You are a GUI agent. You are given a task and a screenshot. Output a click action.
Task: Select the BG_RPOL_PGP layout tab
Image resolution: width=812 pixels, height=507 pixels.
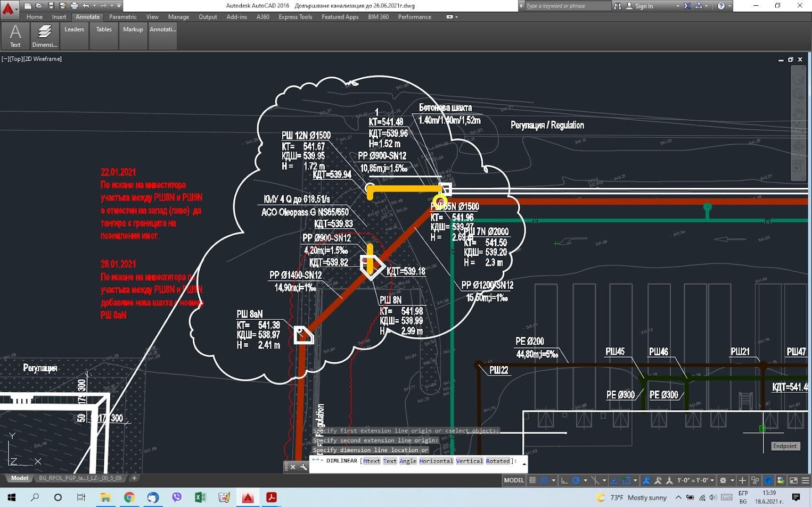point(80,478)
